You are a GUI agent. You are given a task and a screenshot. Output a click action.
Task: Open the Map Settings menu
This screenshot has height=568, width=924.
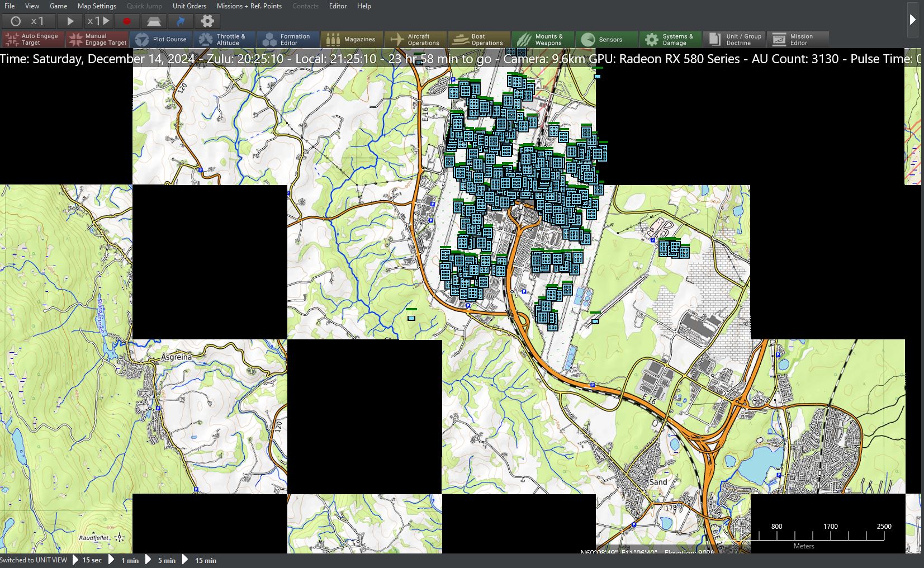pyautogui.click(x=97, y=6)
